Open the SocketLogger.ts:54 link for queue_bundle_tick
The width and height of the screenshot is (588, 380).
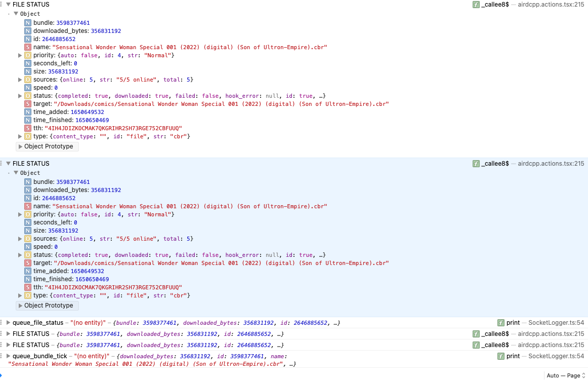click(556, 356)
